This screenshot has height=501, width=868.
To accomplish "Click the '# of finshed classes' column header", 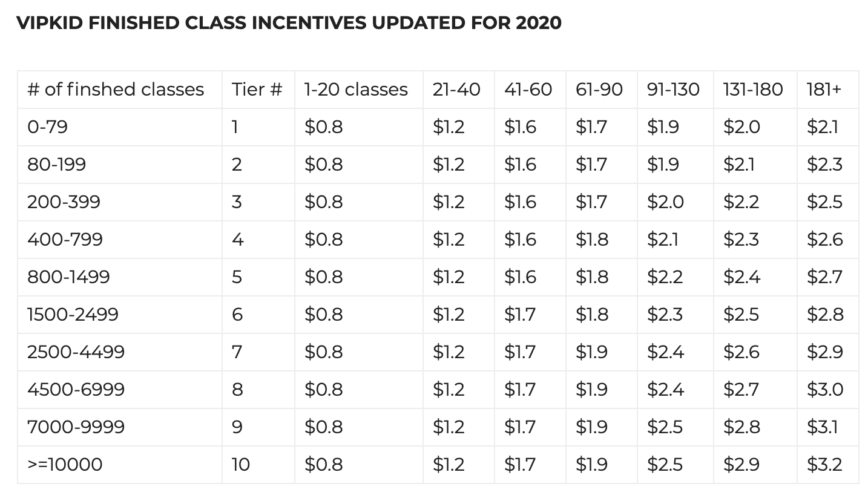I will coord(116,90).
